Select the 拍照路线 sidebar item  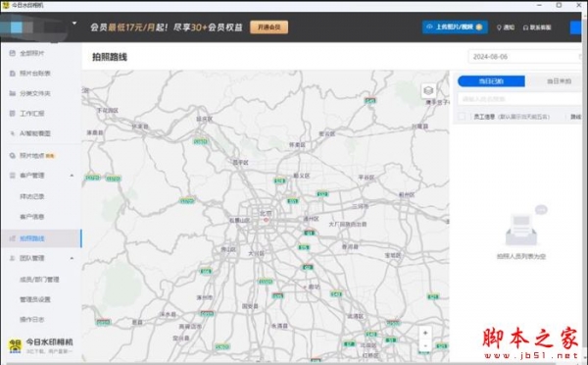[x=41, y=238]
